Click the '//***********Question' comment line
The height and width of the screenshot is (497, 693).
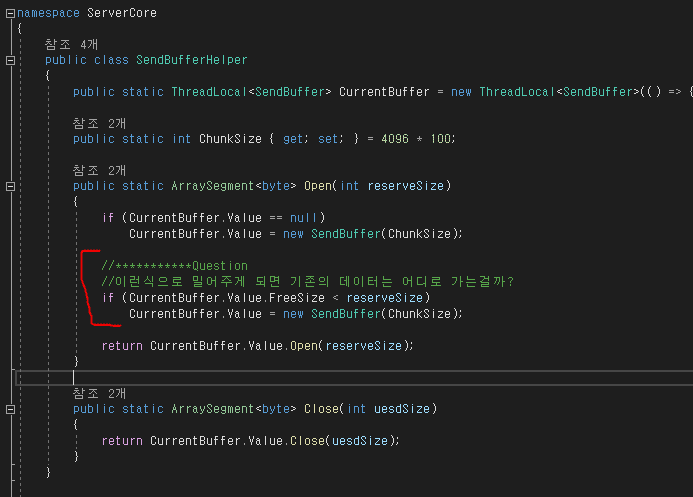pos(175,266)
